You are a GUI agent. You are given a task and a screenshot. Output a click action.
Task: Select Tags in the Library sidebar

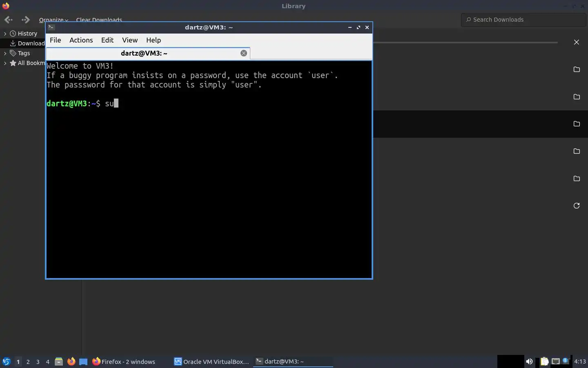24,53
